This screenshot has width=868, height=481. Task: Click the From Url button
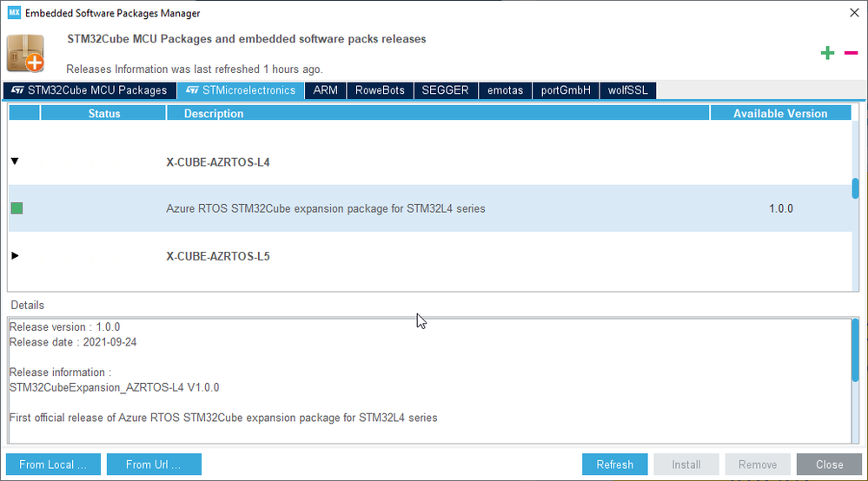click(154, 465)
